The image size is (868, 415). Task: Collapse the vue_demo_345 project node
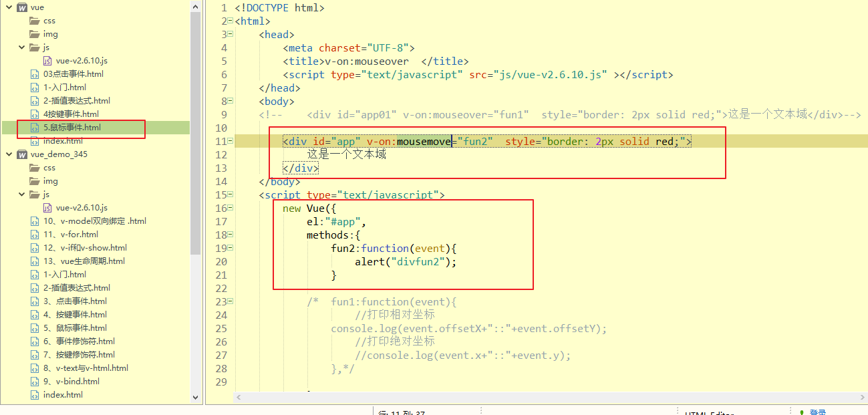[x=9, y=154]
